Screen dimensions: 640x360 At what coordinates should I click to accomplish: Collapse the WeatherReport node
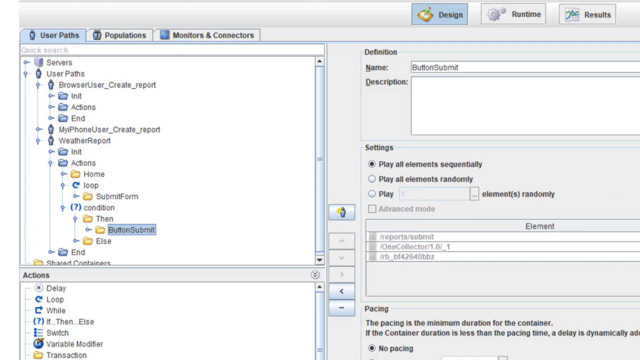tap(38, 141)
